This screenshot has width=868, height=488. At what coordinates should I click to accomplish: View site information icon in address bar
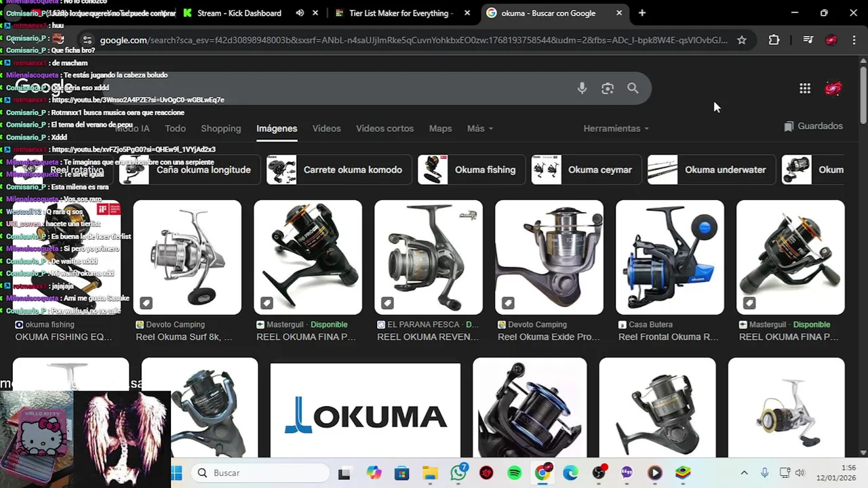[85, 40]
